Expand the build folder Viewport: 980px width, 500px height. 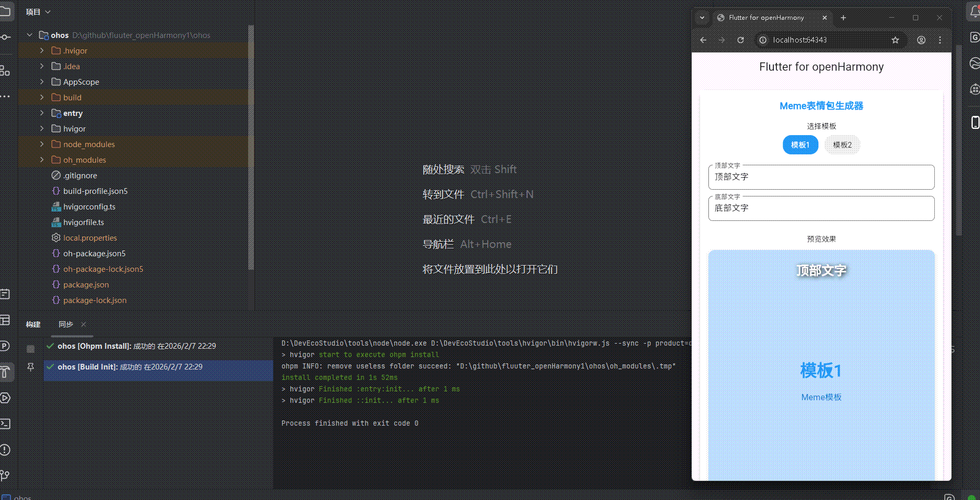(42, 97)
